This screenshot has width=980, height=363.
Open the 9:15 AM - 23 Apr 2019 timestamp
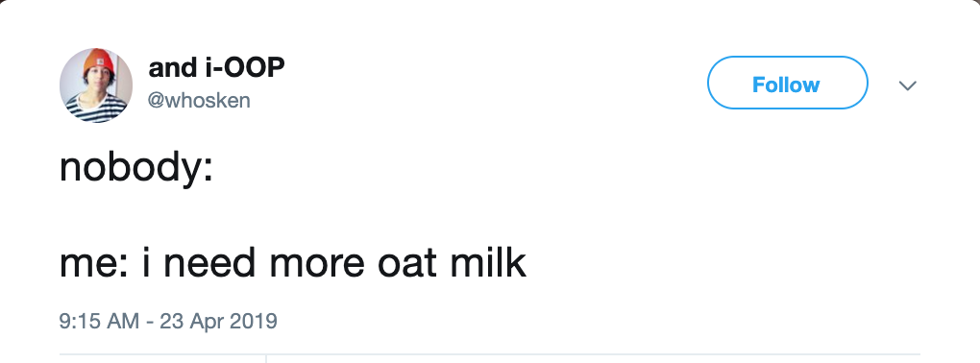[168, 321]
